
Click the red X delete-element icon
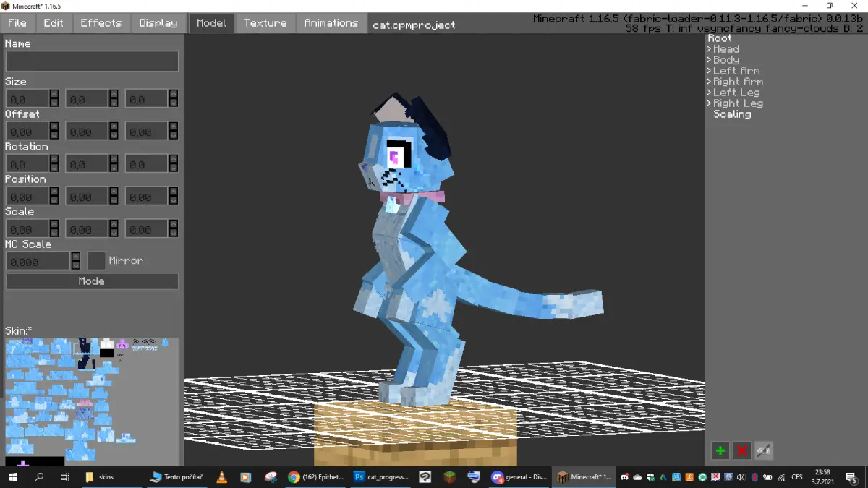coord(741,451)
